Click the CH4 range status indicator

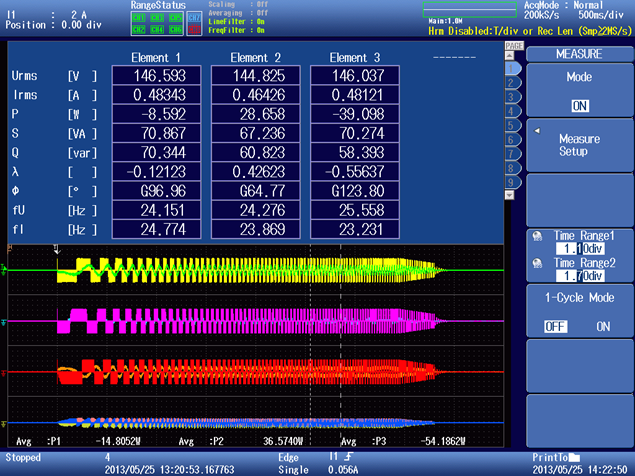click(x=157, y=30)
